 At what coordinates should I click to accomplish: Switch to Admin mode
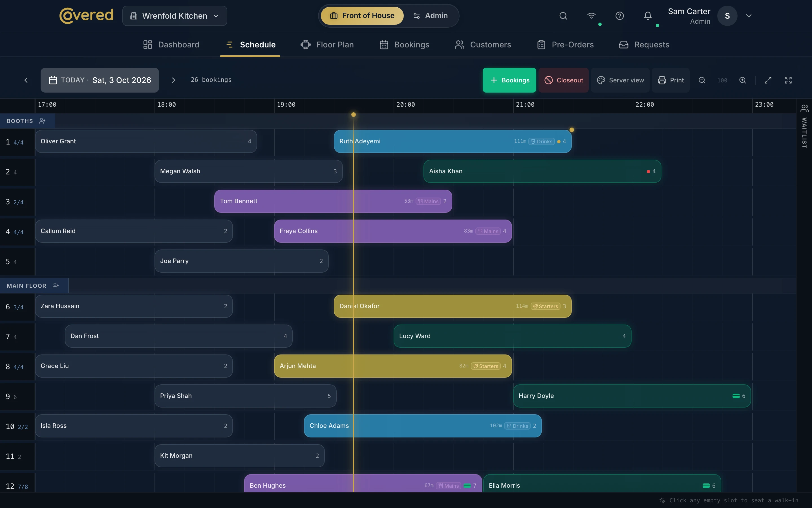[431, 16]
